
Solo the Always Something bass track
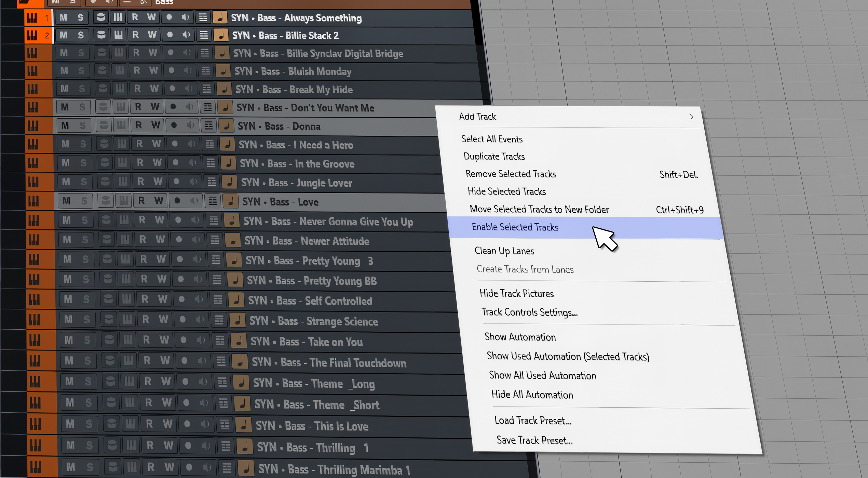coord(80,18)
